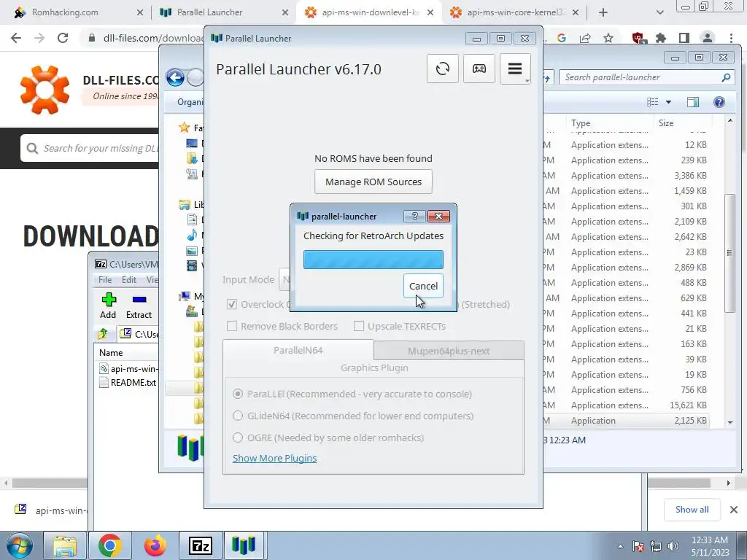Click the taskbar volume speaker icon
747x560 pixels.
673,546
